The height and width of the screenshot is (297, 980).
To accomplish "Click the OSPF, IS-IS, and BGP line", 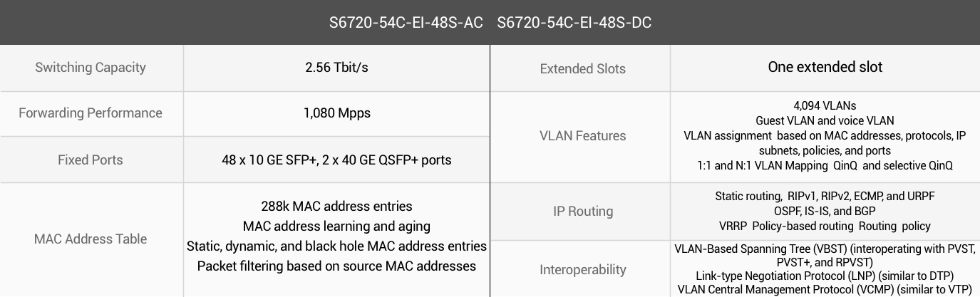I will click(825, 211).
